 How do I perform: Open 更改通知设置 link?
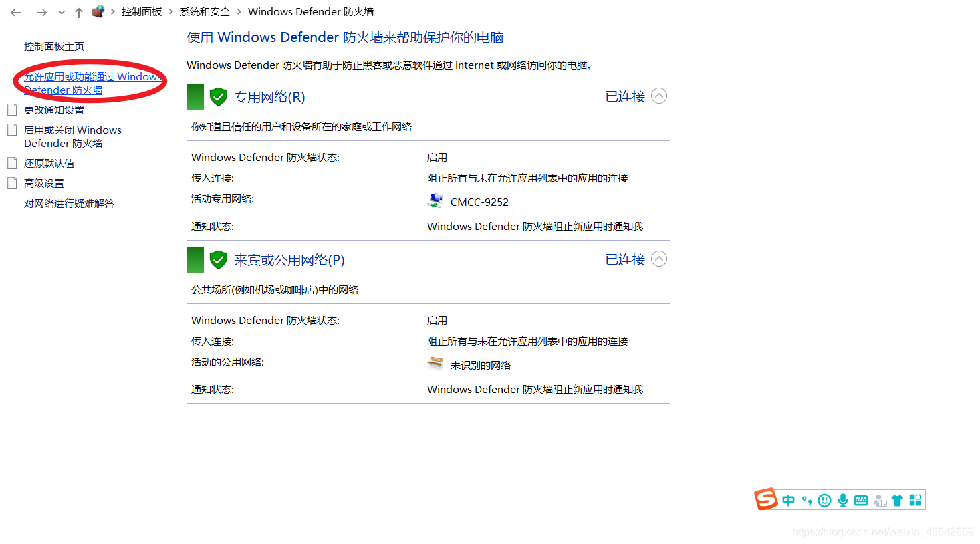click(x=54, y=110)
